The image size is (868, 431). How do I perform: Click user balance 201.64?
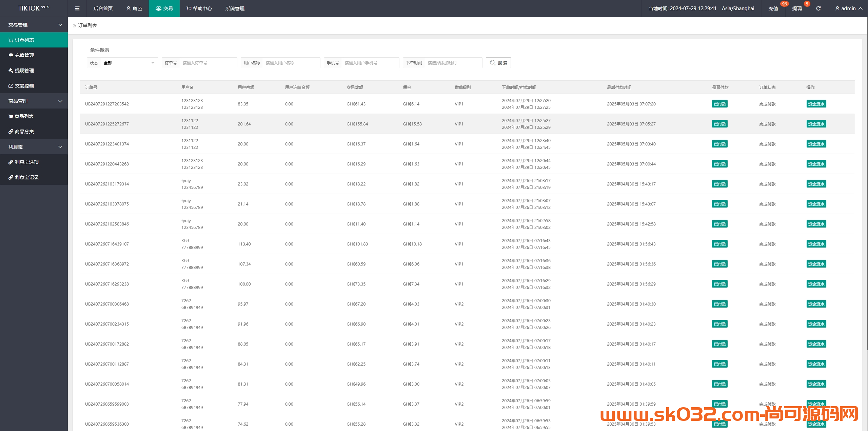point(244,124)
